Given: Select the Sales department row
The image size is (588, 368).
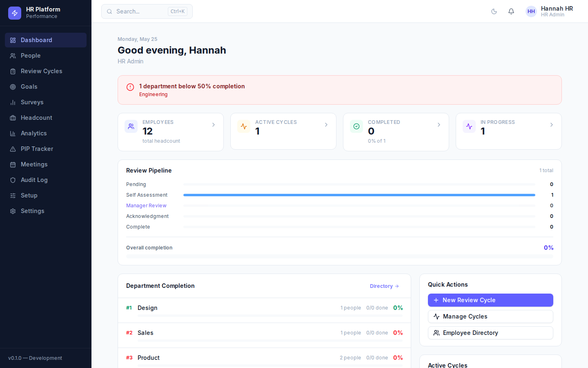Looking at the screenshot, I should [x=265, y=335].
